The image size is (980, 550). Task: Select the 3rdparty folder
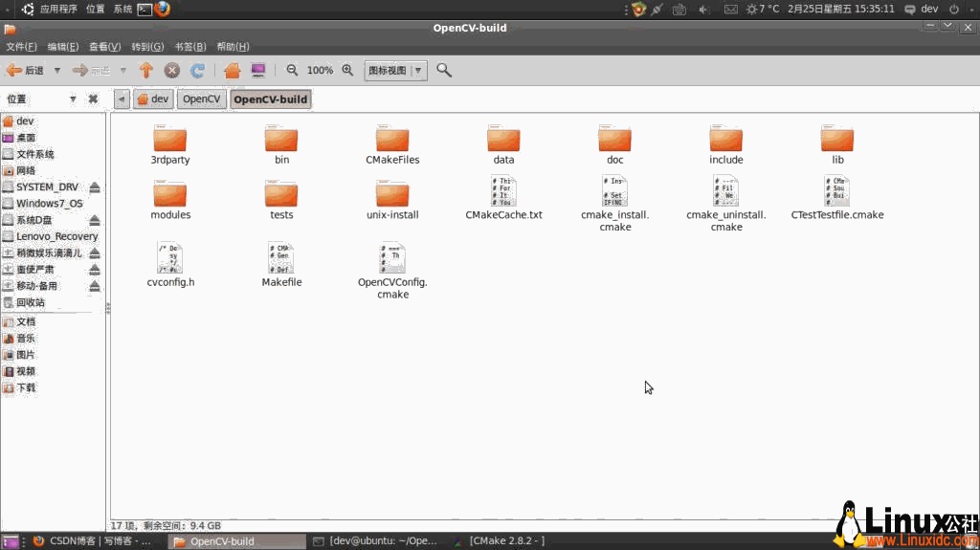click(170, 144)
